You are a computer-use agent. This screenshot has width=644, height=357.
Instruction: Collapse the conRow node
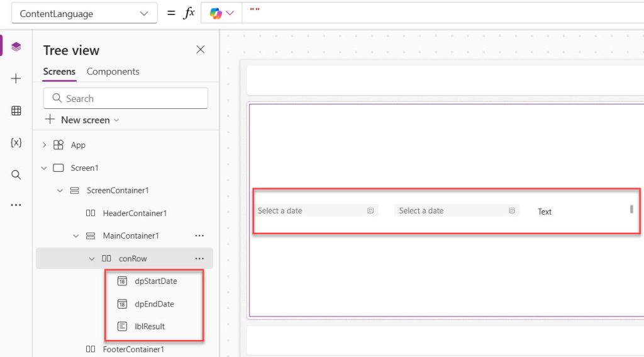pyautogui.click(x=92, y=259)
